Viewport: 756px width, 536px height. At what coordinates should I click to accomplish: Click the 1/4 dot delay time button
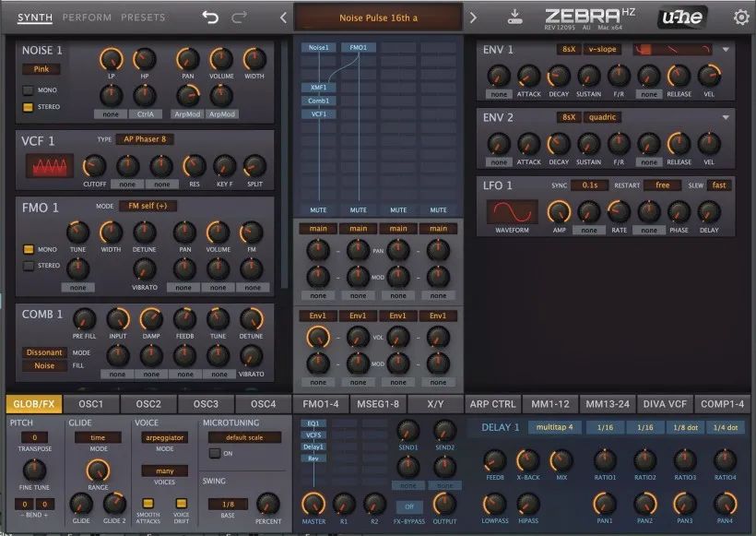[x=726, y=427]
